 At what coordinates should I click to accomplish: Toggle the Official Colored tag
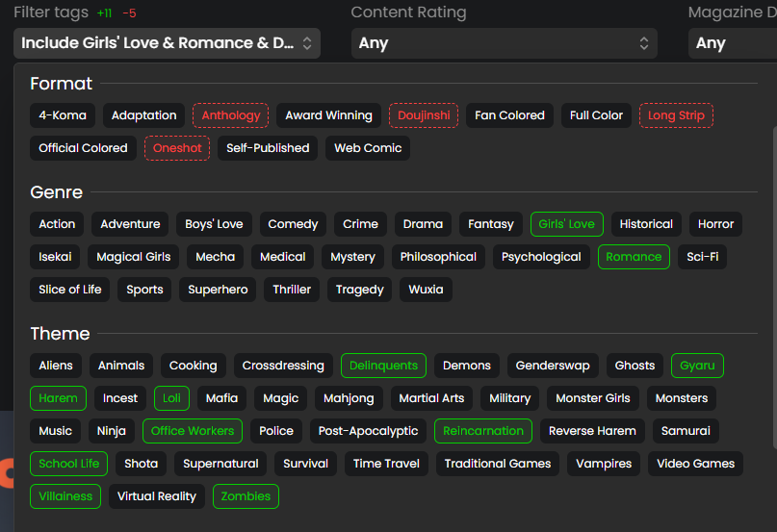pyautogui.click(x=83, y=148)
